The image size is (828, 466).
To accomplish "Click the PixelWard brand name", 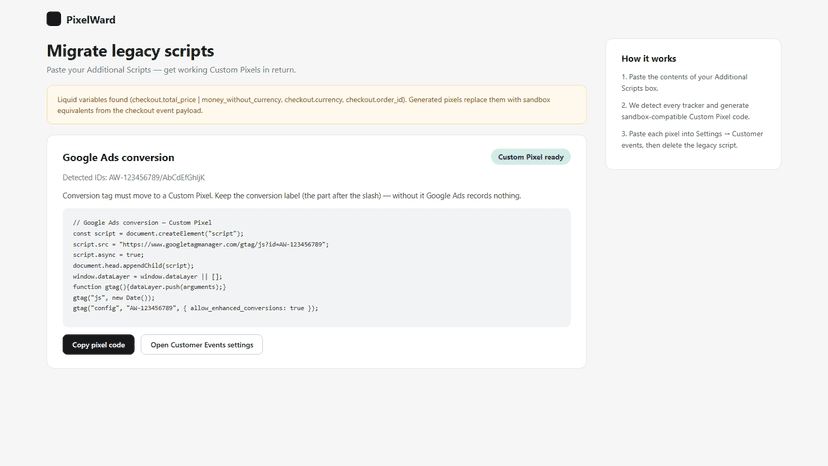I will (x=90, y=20).
